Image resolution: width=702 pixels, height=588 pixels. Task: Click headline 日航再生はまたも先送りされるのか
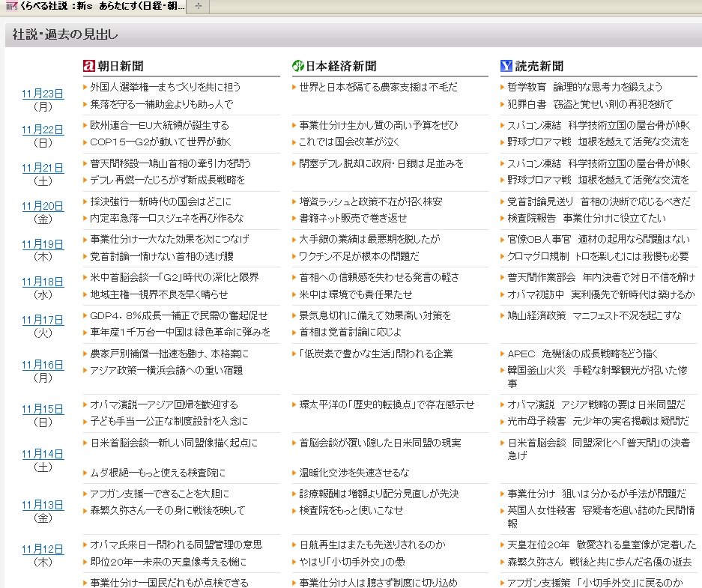click(372, 545)
